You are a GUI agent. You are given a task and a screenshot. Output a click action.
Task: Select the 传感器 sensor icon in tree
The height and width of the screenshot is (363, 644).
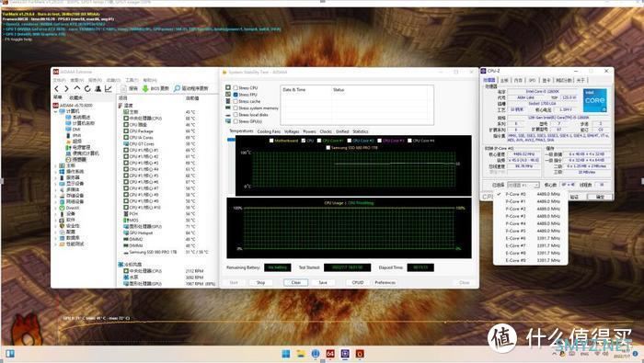(x=69, y=159)
